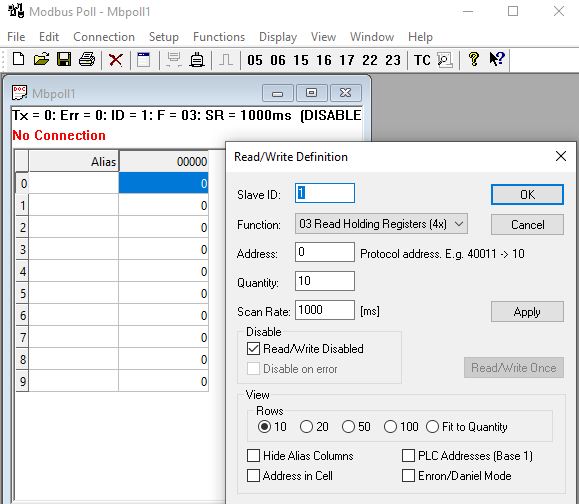Open a file with the folder icon

click(x=41, y=59)
